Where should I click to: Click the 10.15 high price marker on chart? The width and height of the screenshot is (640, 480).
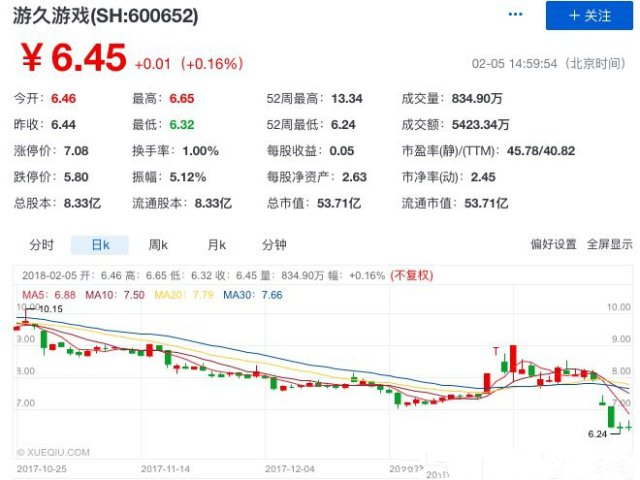click(51, 309)
